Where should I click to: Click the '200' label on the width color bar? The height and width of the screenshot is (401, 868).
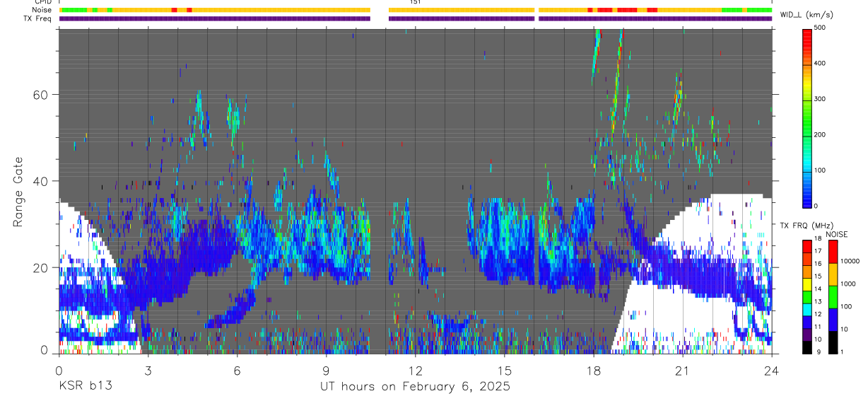(x=820, y=134)
